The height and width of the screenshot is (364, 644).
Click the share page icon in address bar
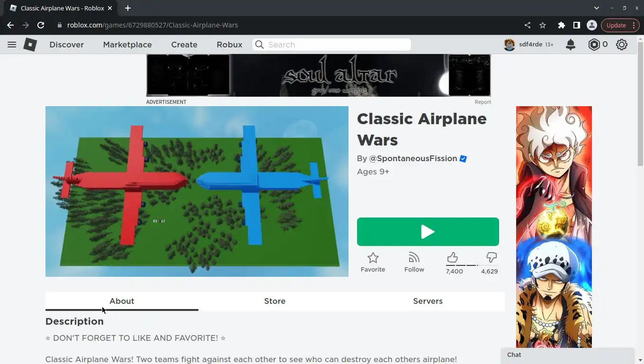tap(528, 25)
